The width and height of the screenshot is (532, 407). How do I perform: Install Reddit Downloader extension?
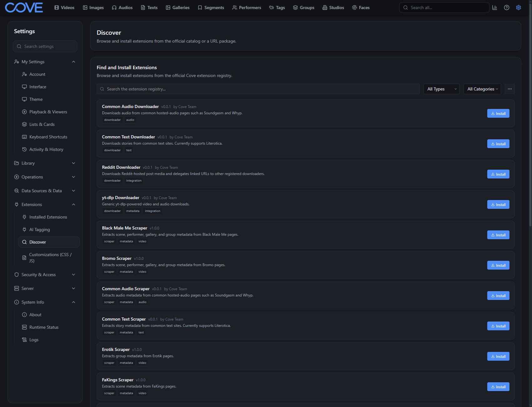[498, 174]
